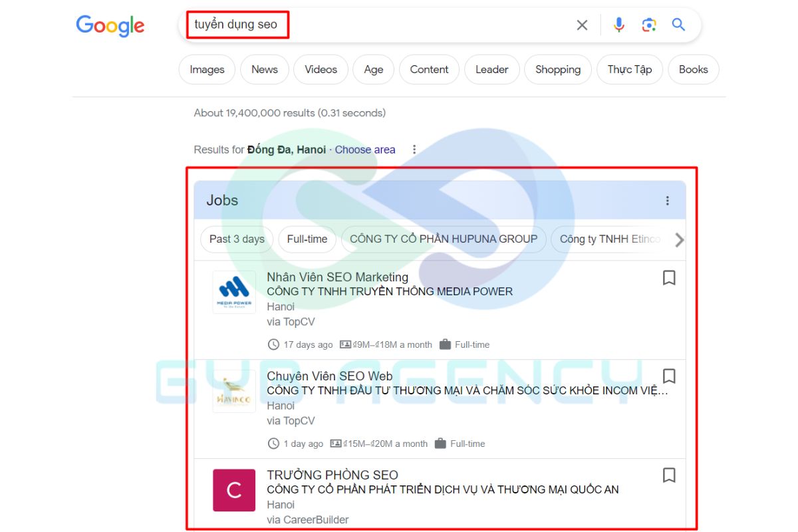Switch to the Videos tab
The image size is (798, 532).
click(x=321, y=69)
